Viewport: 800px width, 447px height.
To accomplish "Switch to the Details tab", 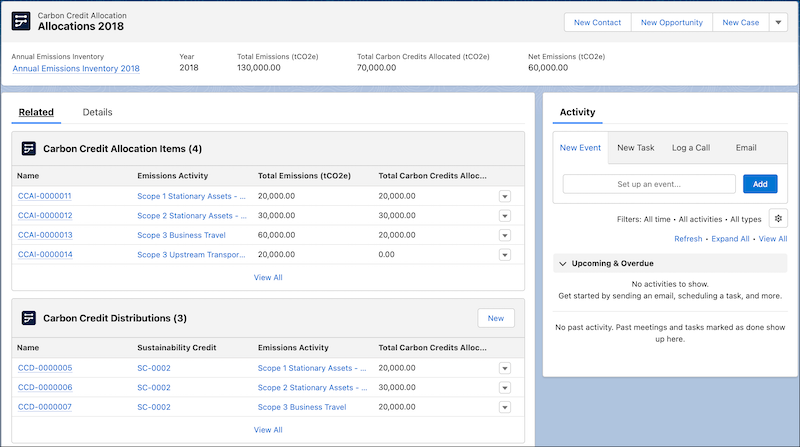I will (97, 112).
